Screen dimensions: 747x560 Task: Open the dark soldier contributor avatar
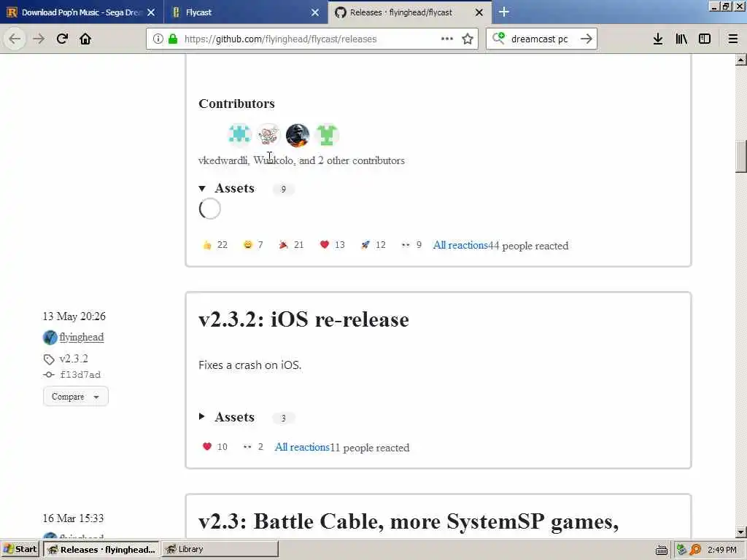[298, 135]
